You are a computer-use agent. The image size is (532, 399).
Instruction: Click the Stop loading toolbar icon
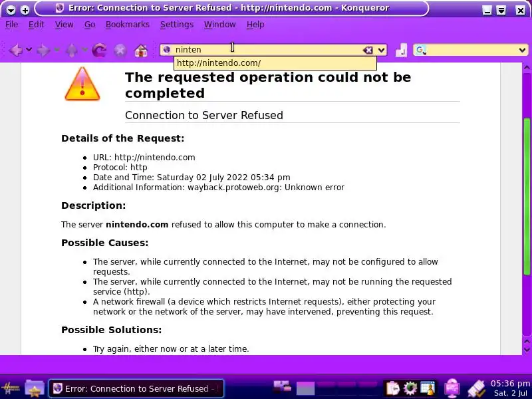click(x=120, y=51)
